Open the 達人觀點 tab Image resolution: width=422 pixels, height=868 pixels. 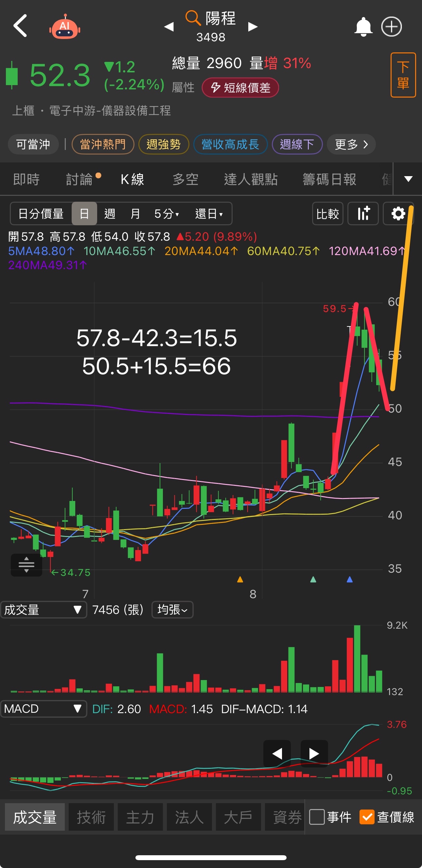(x=251, y=179)
